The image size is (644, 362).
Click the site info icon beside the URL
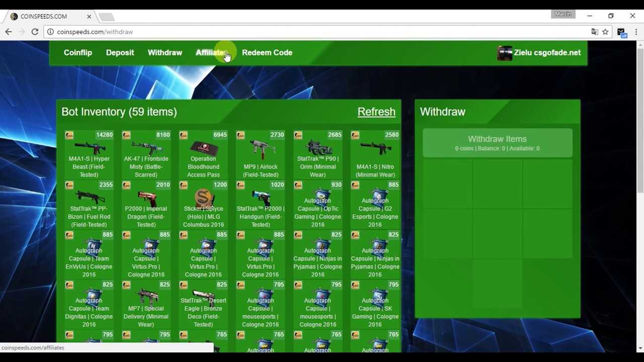coord(50,32)
